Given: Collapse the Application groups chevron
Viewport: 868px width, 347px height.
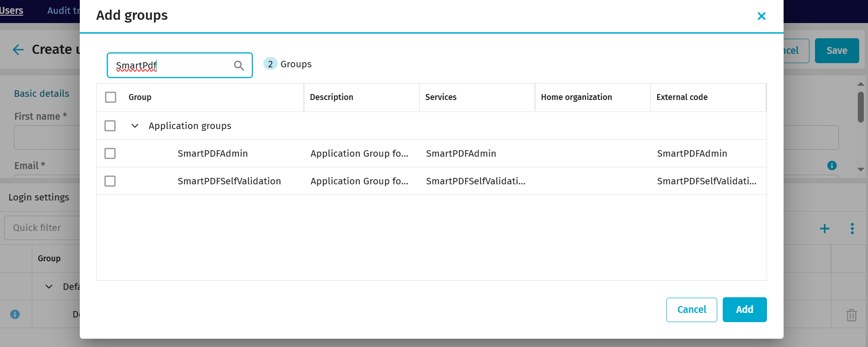Looking at the screenshot, I should pyautogui.click(x=135, y=126).
